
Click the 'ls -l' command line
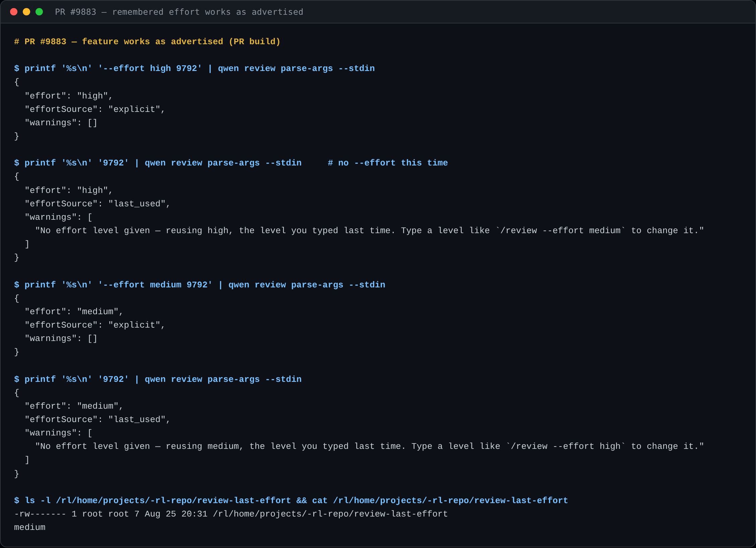291,500
